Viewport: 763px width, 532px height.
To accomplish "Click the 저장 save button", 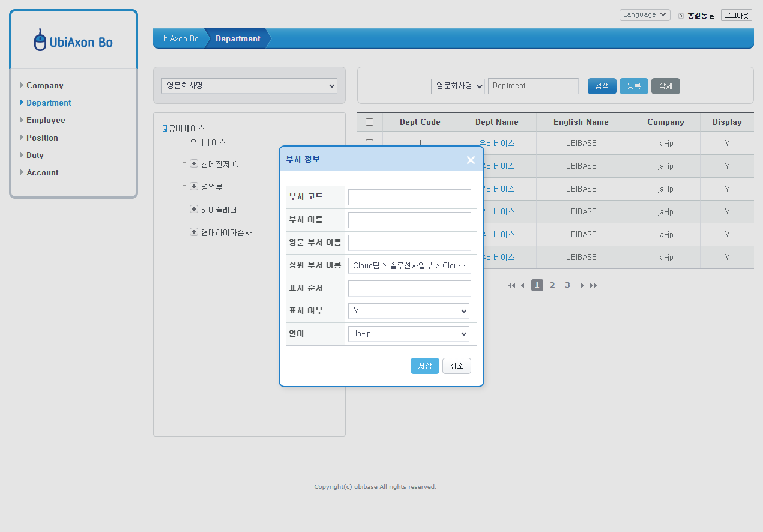I will pyautogui.click(x=424, y=366).
